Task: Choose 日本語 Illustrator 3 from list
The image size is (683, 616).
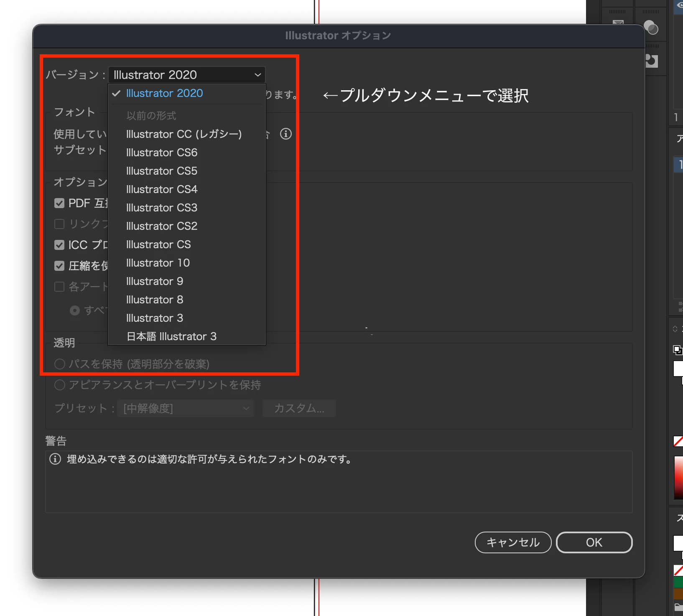Action: tap(186, 336)
